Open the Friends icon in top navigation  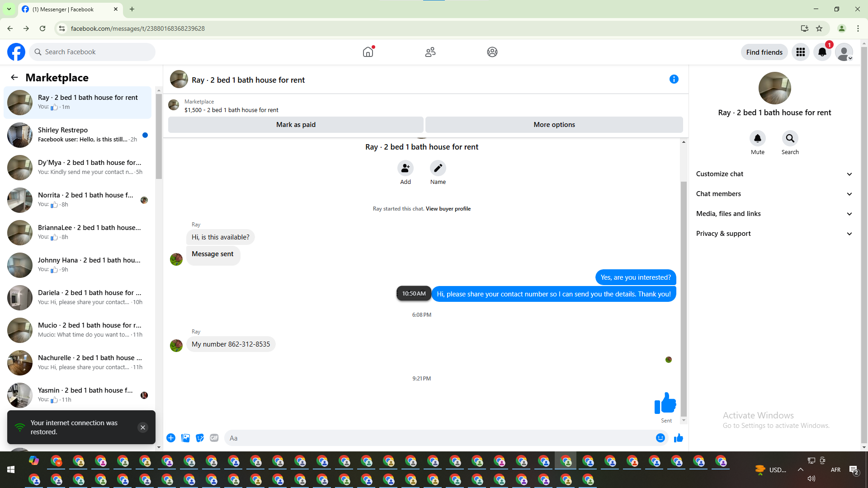pyautogui.click(x=430, y=52)
